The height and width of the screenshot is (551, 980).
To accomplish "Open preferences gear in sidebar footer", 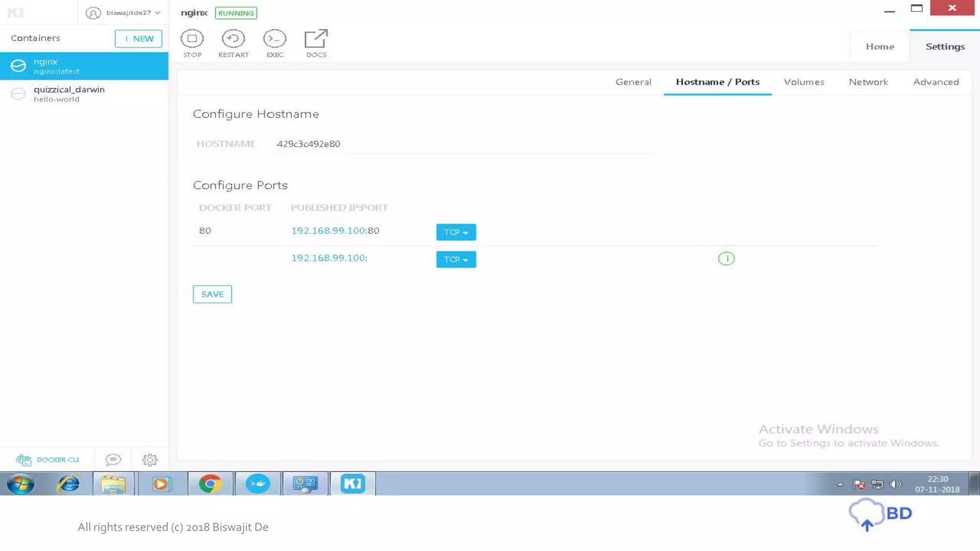I will (150, 460).
